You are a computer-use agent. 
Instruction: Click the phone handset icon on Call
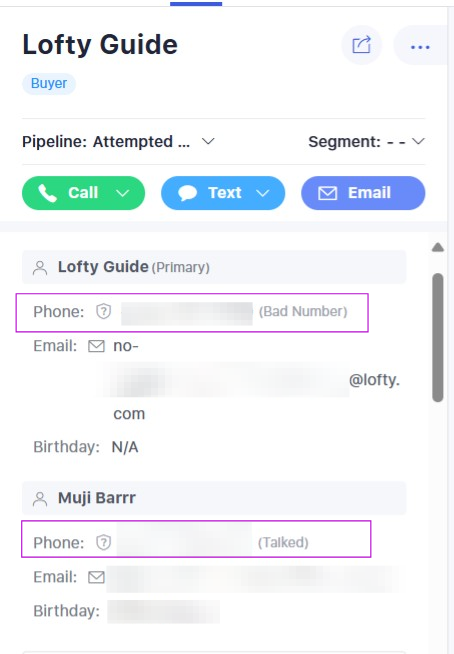47,193
